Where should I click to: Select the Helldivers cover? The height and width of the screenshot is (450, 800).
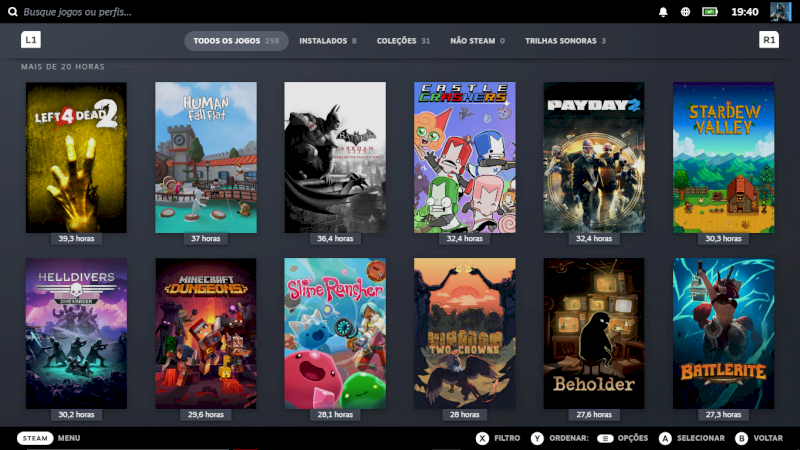76,333
